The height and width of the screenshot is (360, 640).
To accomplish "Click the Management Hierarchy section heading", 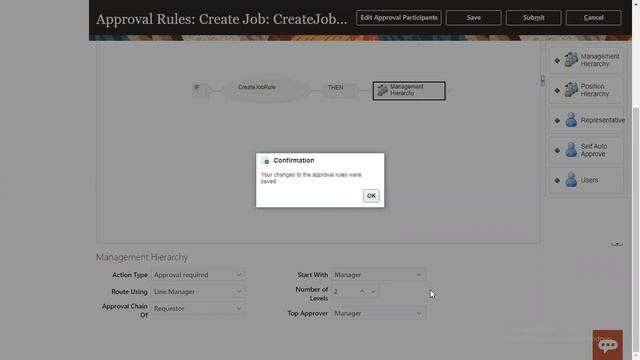I will click(142, 257).
